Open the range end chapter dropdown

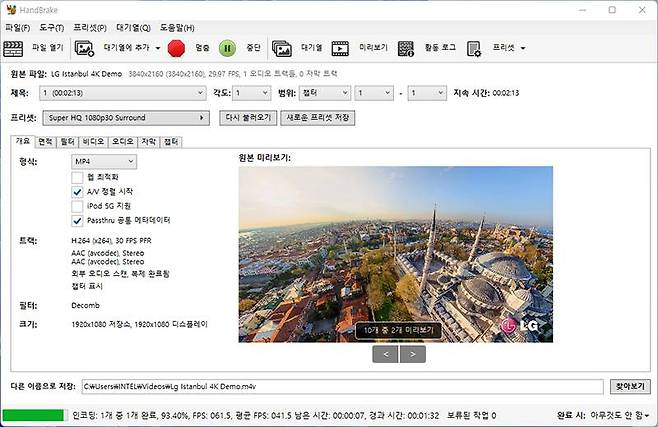427,93
